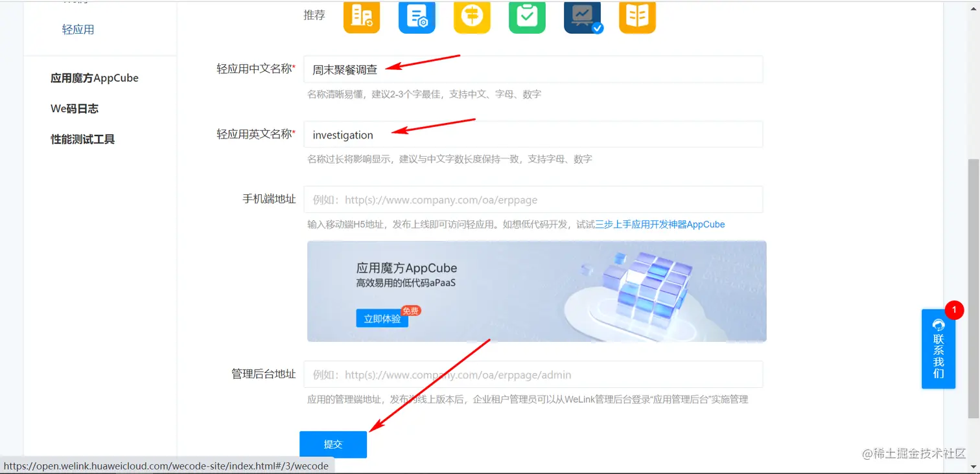Select the orange open-book recommended icon
980x474 pixels.
[x=637, y=17]
